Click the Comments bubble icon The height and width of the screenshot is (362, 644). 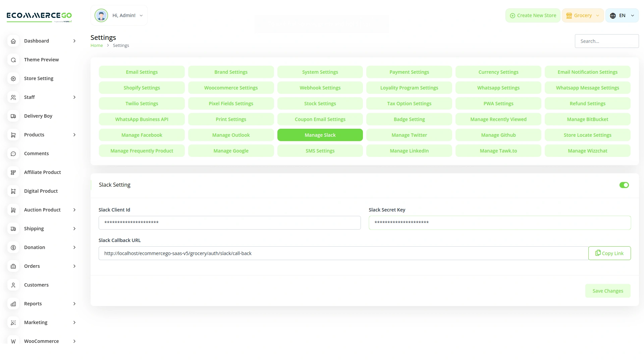(x=13, y=154)
